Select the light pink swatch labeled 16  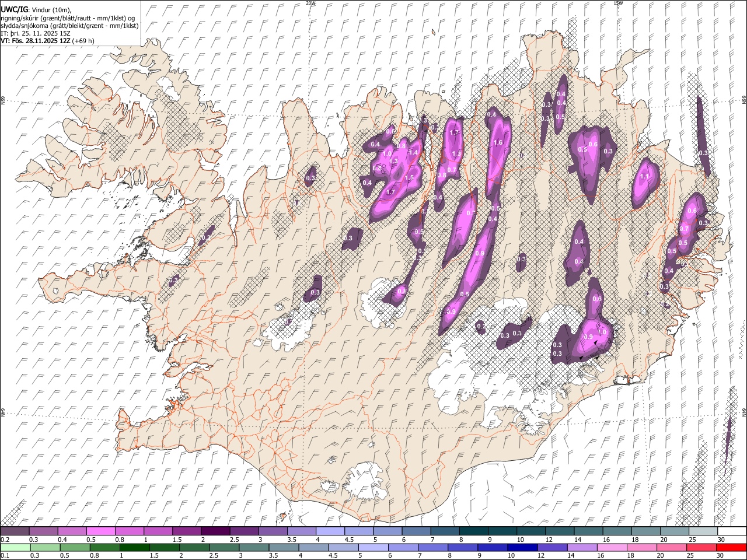coord(612,547)
